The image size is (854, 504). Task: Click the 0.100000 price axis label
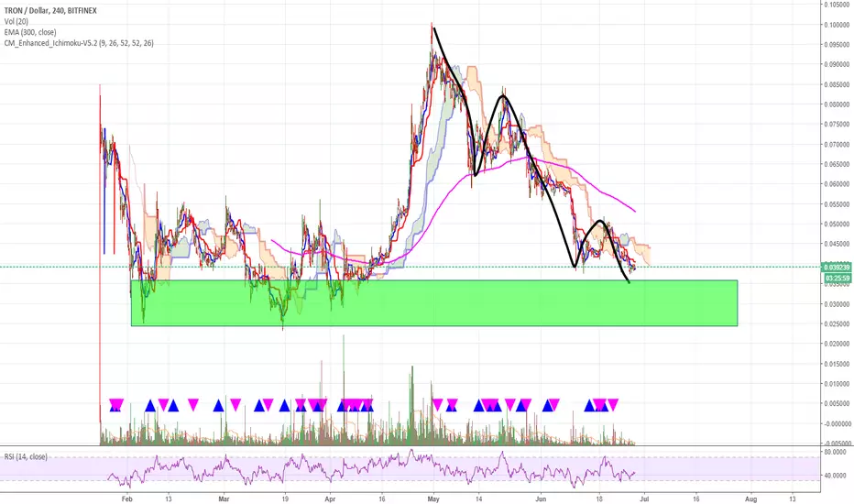coord(837,25)
